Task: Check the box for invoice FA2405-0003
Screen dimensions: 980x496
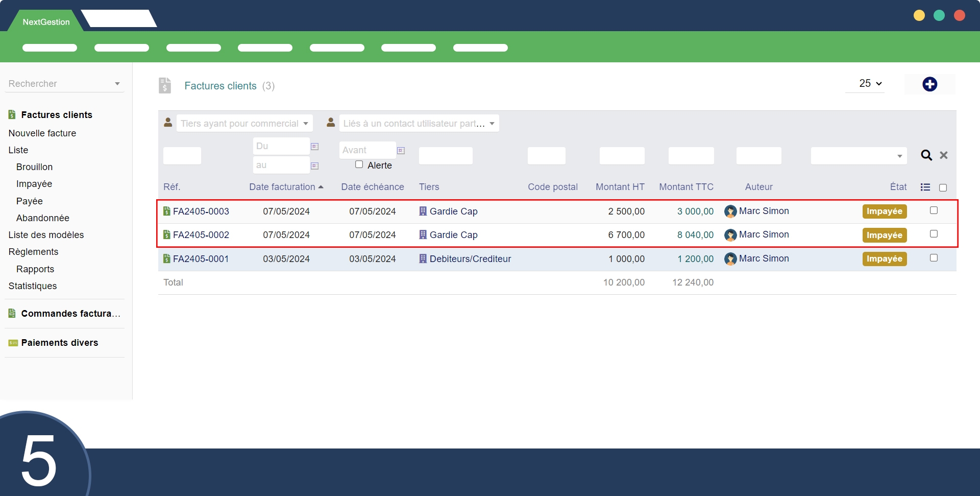Action: coord(934,210)
